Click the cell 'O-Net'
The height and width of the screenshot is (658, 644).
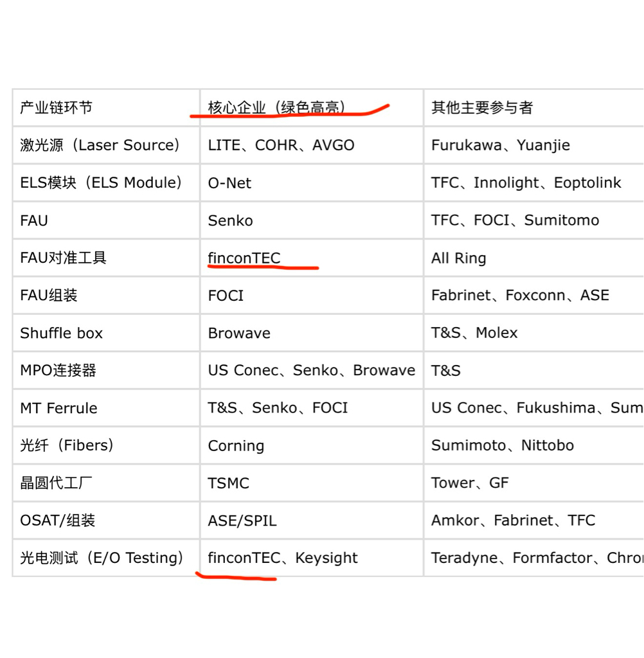pos(312,182)
